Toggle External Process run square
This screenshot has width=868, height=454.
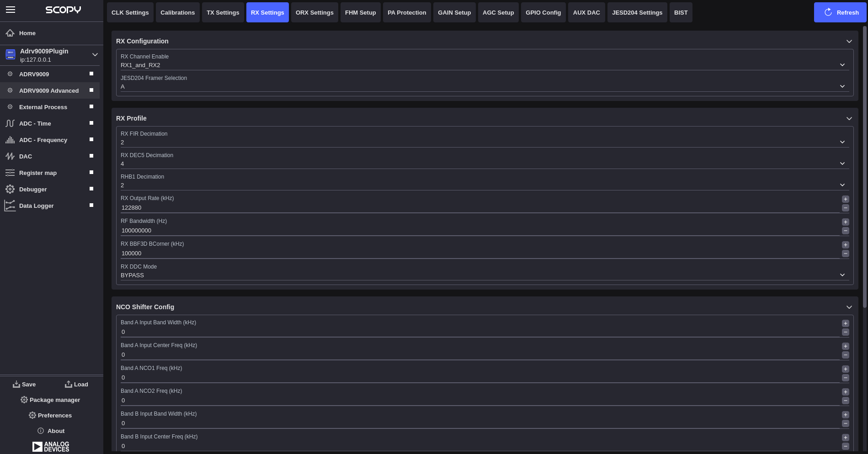click(91, 106)
